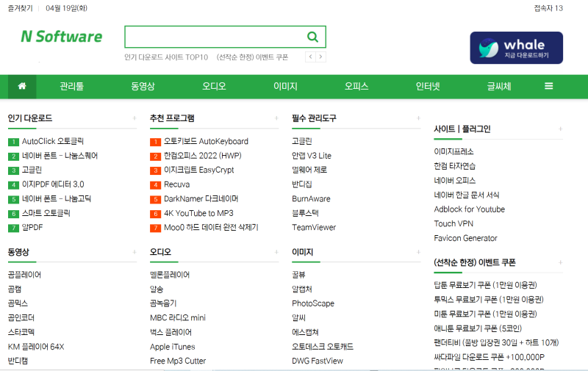Open 멀웨어 제로 link

tap(309, 170)
